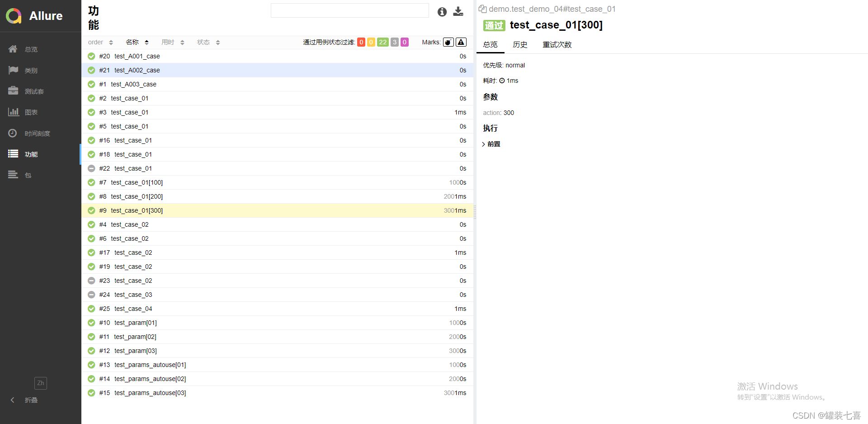The height and width of the screenshot is (424, 868).
Task: Select row #13 test_params_autouse[01]
Action: 277,365
